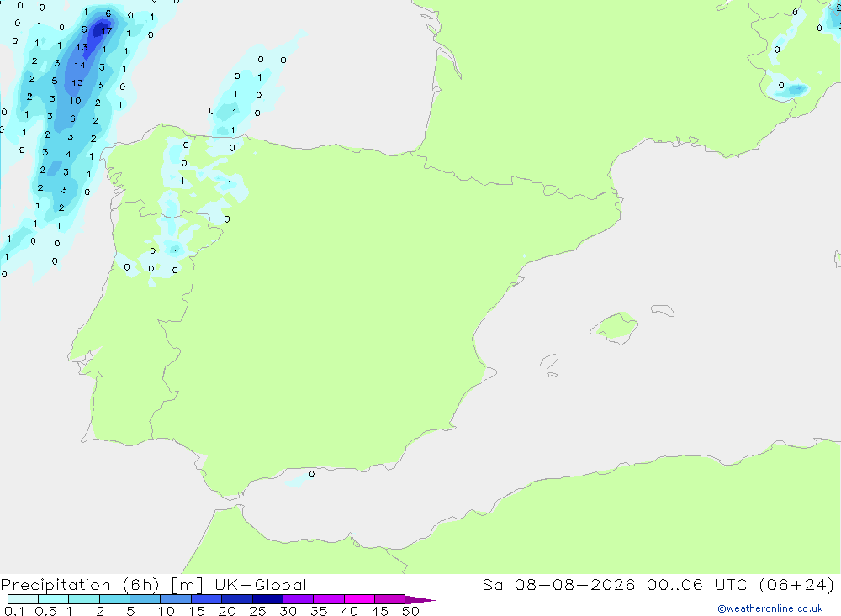Screen dimensions: 841x616
Task: Pick the 30–35 violet legend swatch
Action: (x=298, y=599)
